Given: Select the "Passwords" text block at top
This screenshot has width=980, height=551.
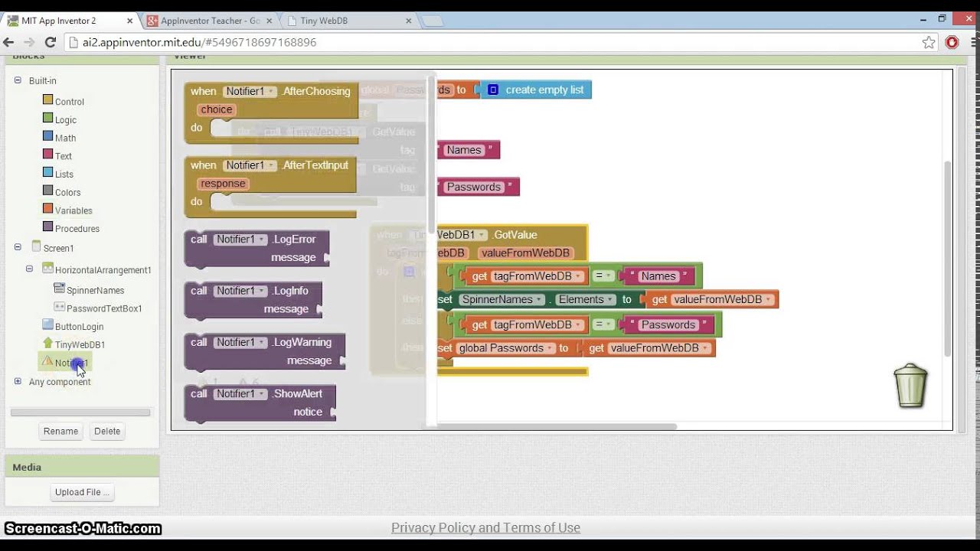Looking at the screenshot, I should 479,187.
